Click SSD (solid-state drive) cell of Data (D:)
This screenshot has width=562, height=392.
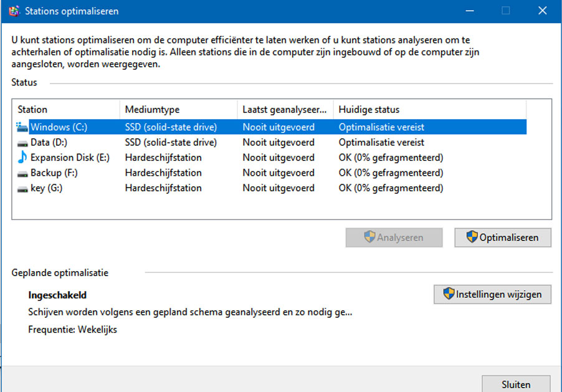pos(171,142)
